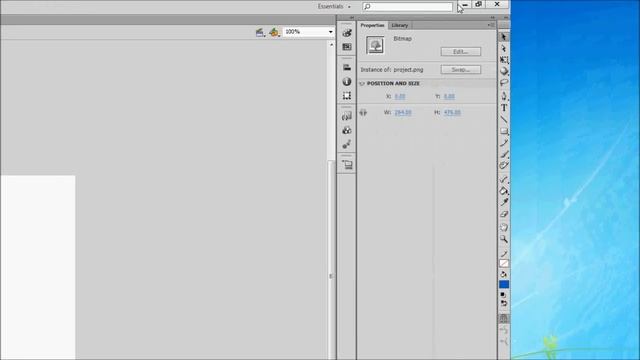
Task: Click the black and white colors icon
Action: pos(502,295)
